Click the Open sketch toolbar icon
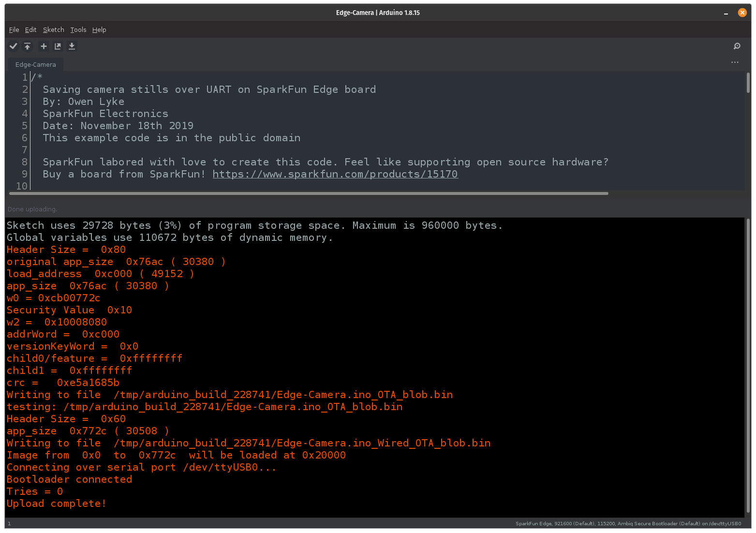 pos(58,46)
